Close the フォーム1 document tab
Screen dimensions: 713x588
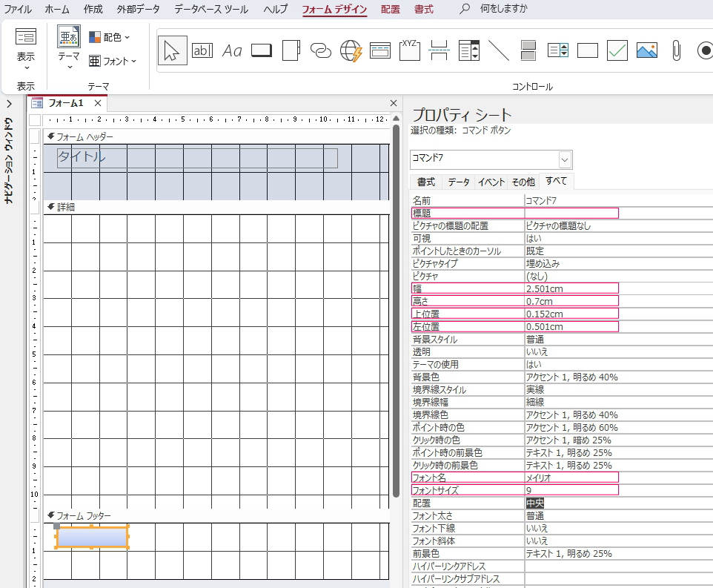[97, 103]
